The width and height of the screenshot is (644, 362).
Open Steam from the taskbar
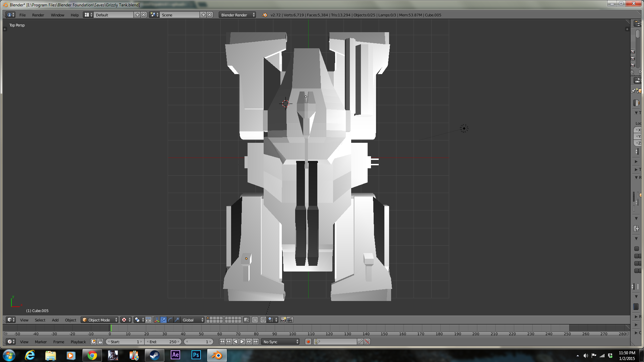pyautogui.click(x=154, y=355)
